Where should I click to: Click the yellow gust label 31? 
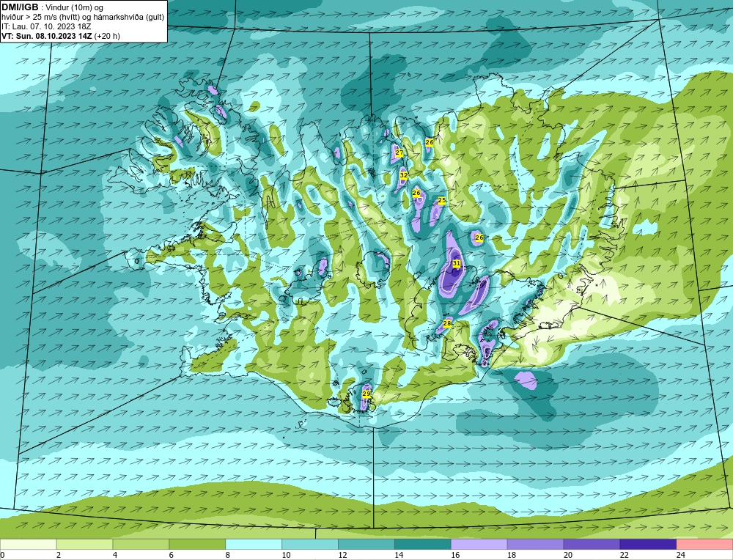point(457,264)
